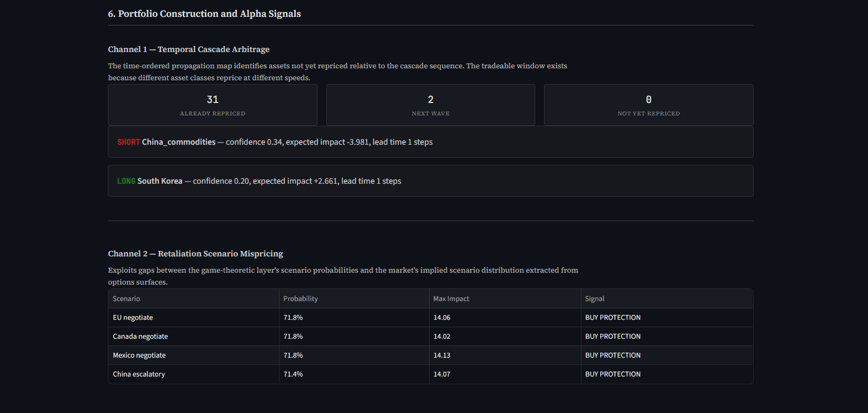The width and height of the screenshot is (868, 413).
Task: Click the Not Yet Repriced card
Action: point(648,105)
